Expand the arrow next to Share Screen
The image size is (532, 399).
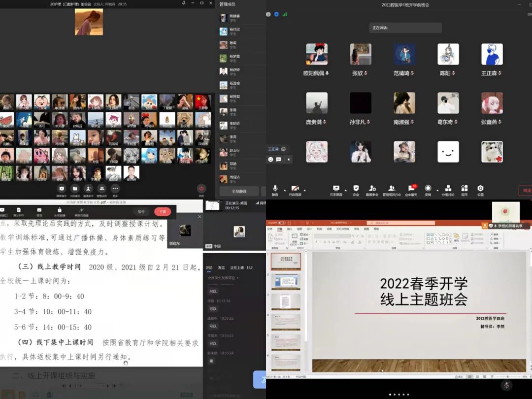click(x=345, y=190)
